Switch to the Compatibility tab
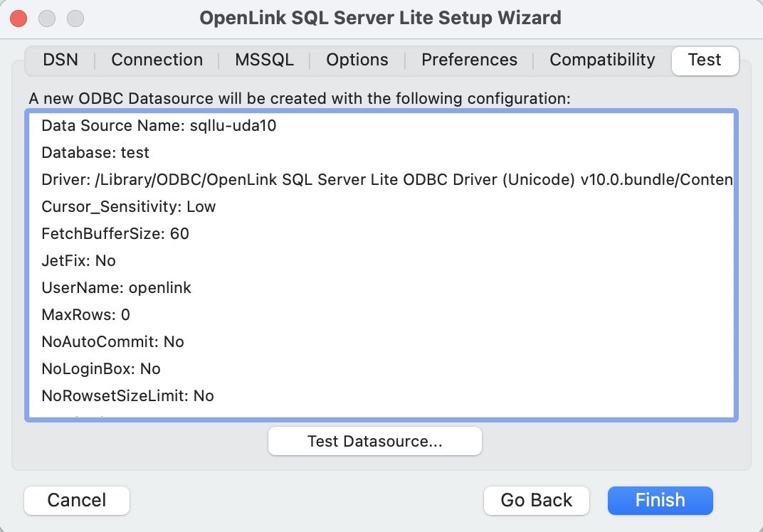This screenshot has width=763, height=532. (602, 60)
